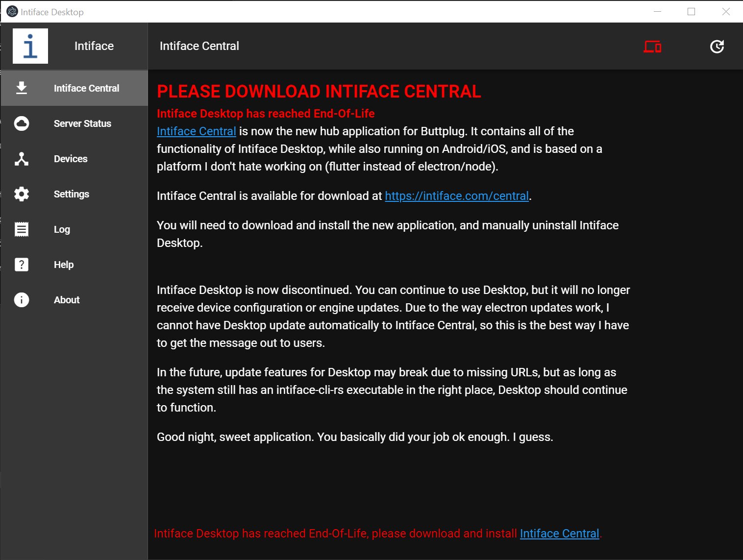Click the question mark icon beside Help
The height and width of the screenshot is (560, 743).
[x=22, y=265]
